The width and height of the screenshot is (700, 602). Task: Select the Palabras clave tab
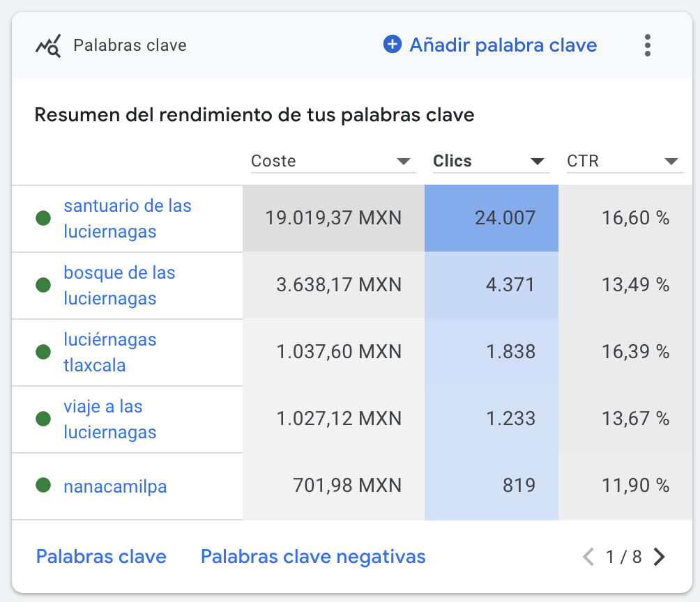pyautogui.click(x=100, y=557)
